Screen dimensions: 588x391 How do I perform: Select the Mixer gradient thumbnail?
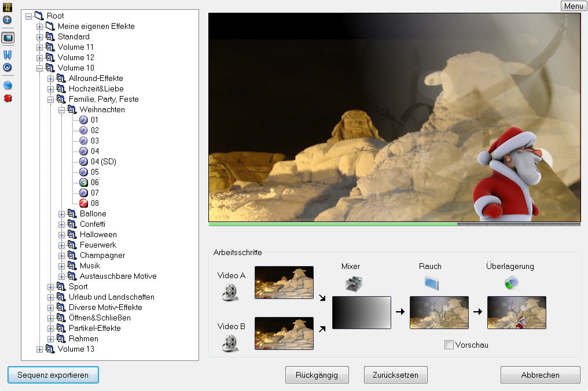(362, 312)
